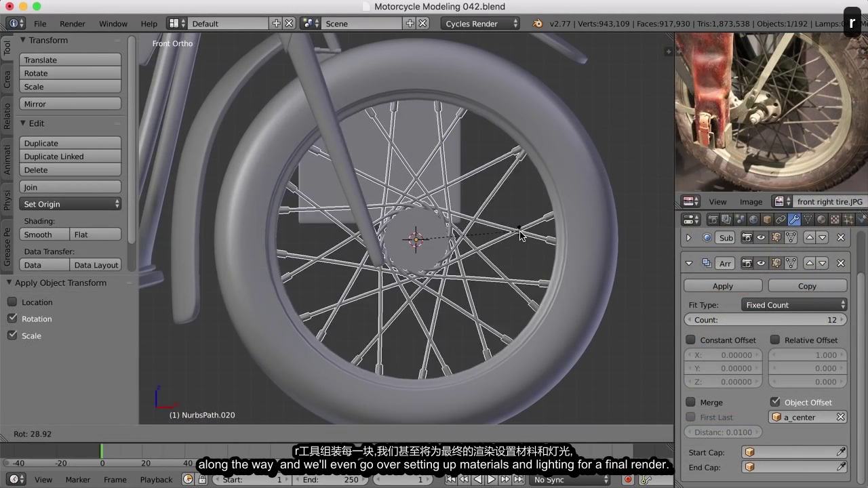Open the Object Data triangle tab
868x488 pixels.
tap(808, 220)
